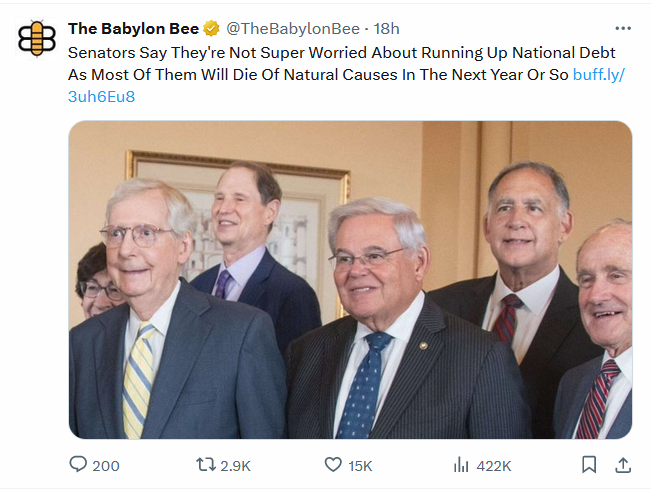This screenshot has height=489, width=651.
Task: Click the 422K views count
Action: [x=494, y=466]
